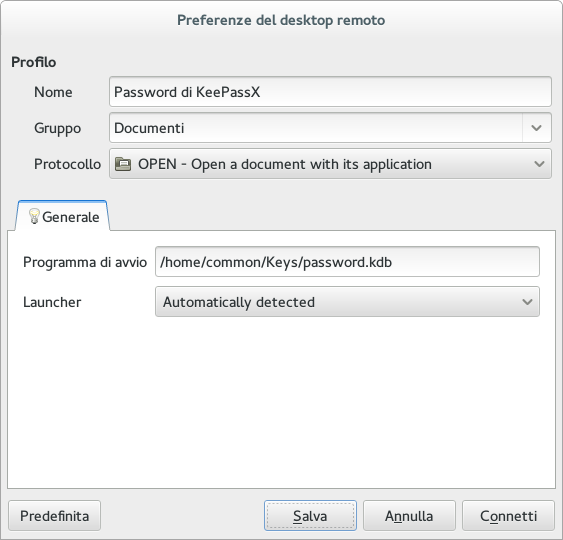Select the Generale tab
The height and width of the screenshot is (540, 563).
click(x=62, y=216)
